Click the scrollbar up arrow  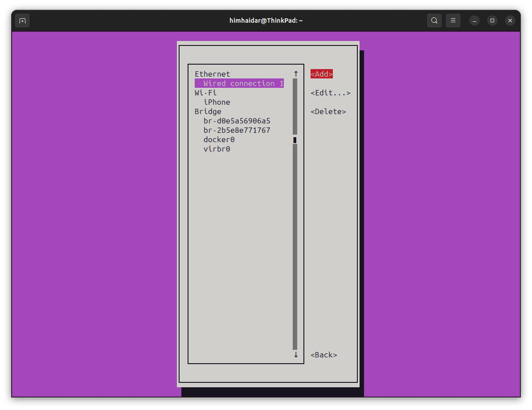point(295,73)
